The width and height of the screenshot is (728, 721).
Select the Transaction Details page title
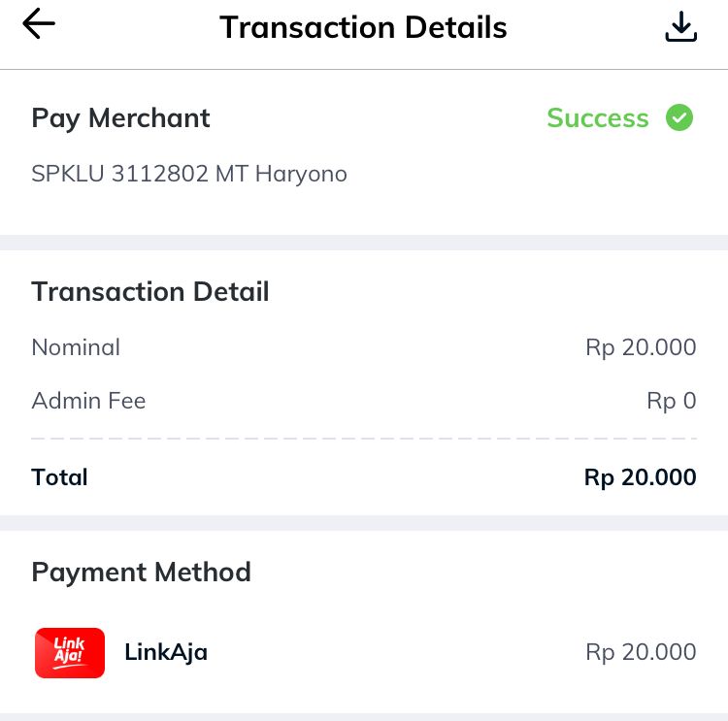pyautogui.click(x=363, y=27)
